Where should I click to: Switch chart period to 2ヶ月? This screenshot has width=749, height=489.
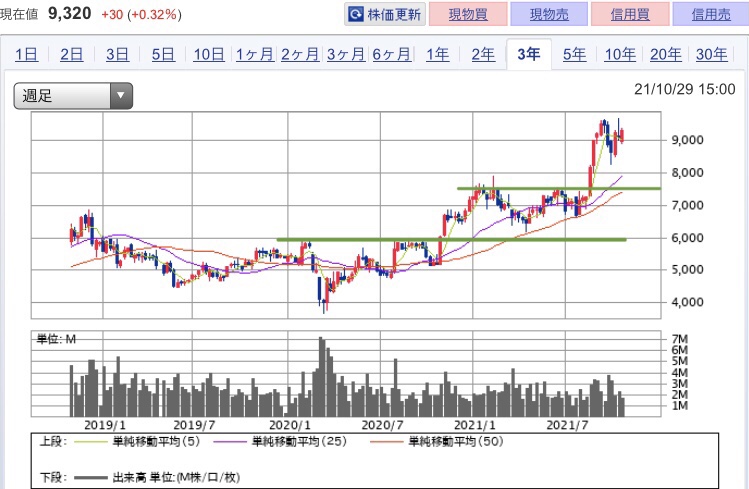pyautogui.click(x=300, y=54)
